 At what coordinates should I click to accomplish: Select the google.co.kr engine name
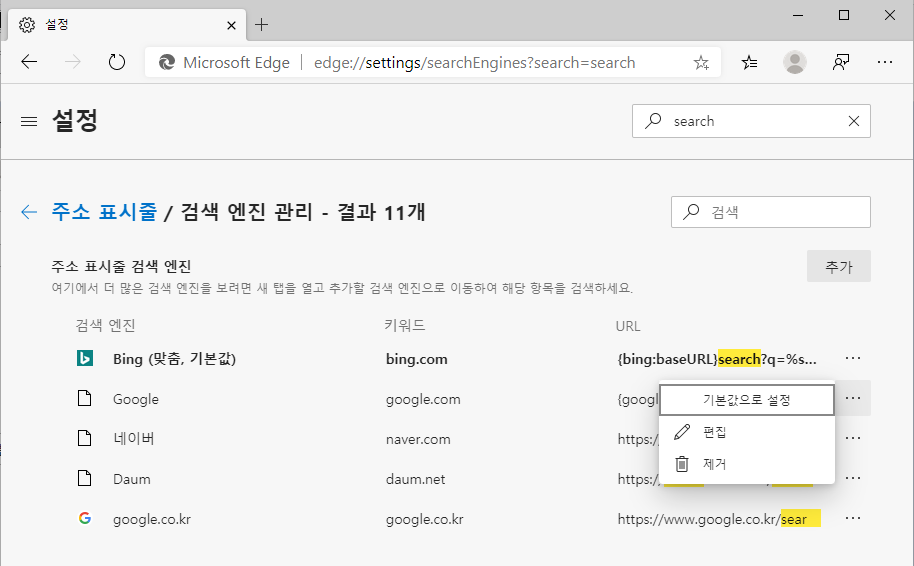[x=152, y=519]
